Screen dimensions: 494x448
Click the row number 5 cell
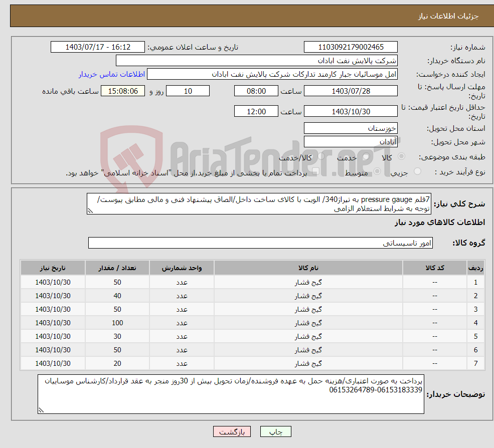[x=476, y=337]
